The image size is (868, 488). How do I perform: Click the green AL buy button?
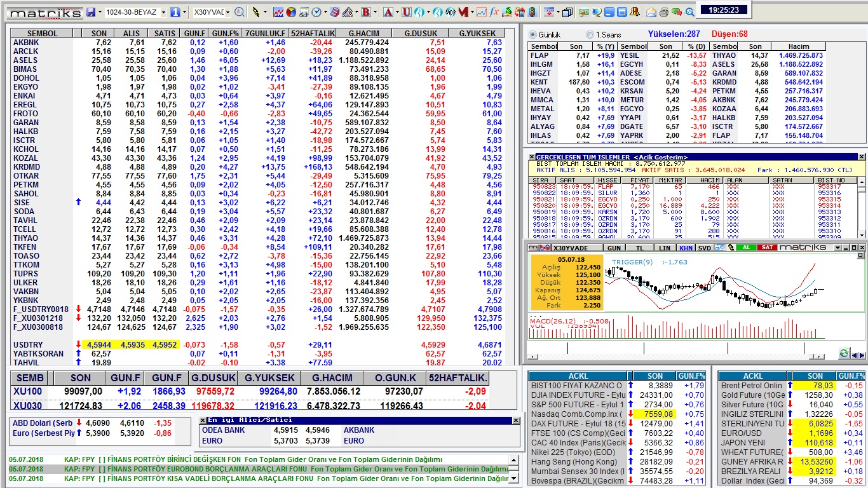pyautogui.click(x=746, y=247)
